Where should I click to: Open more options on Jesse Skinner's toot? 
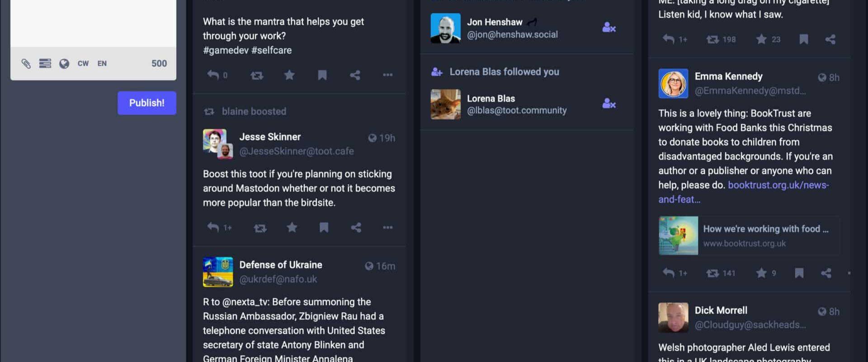pyautogui.click(x=388, y=227)
